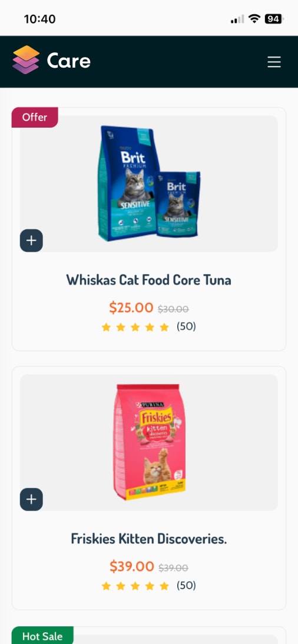Image resolution: width=298 pixels, height=644 pixels.
Task: Open the hamburger menu in header
Action: coord(274,62)
